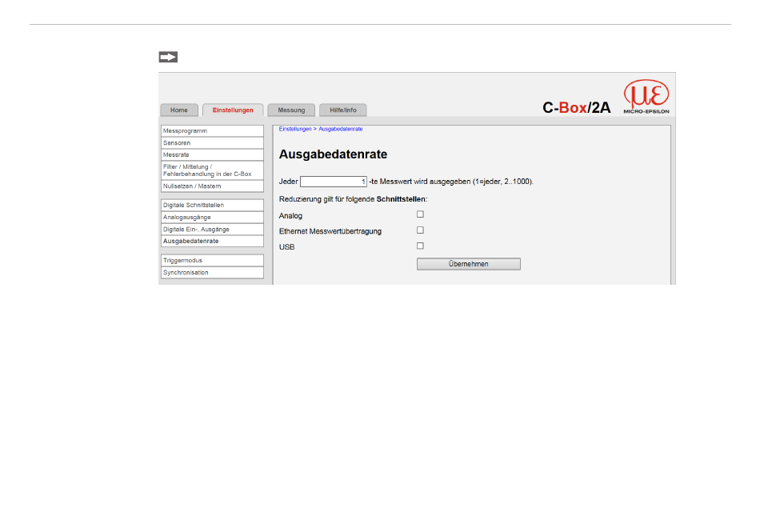Select Messprogramm in the sidebar

coord(212,131)
